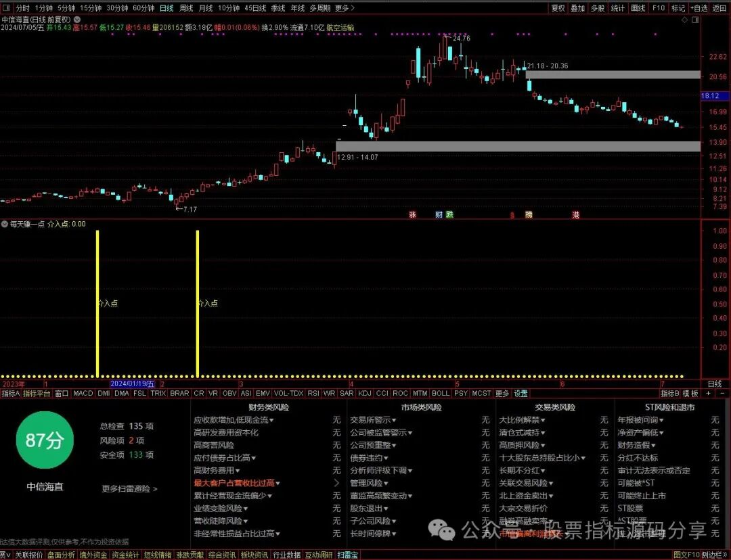Expand 高质押风险 dropdown

click(x=522, y=445)
